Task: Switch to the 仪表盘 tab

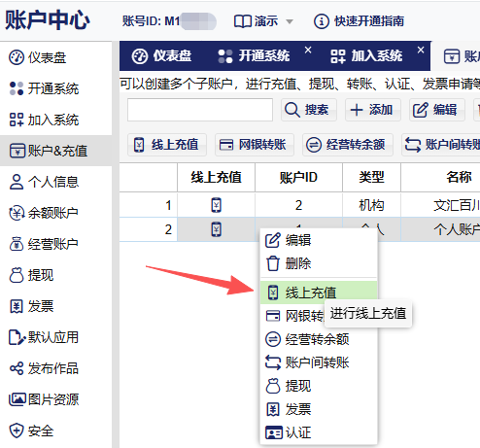Action: click(x=161, y=55)
